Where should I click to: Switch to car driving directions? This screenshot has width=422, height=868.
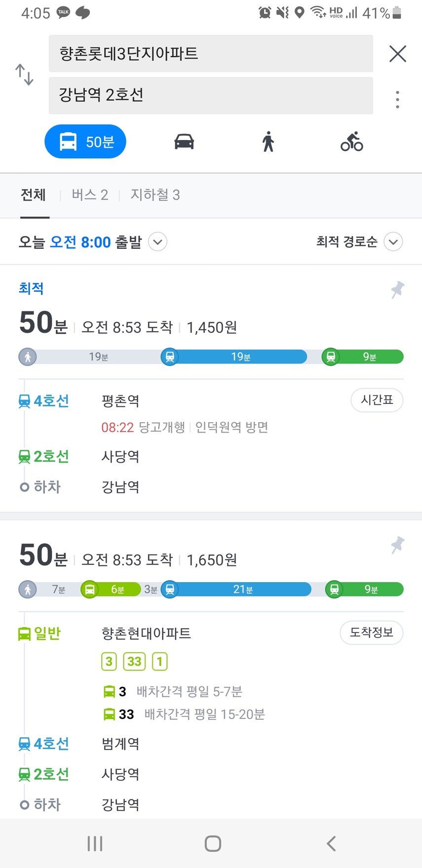[184, 142]
